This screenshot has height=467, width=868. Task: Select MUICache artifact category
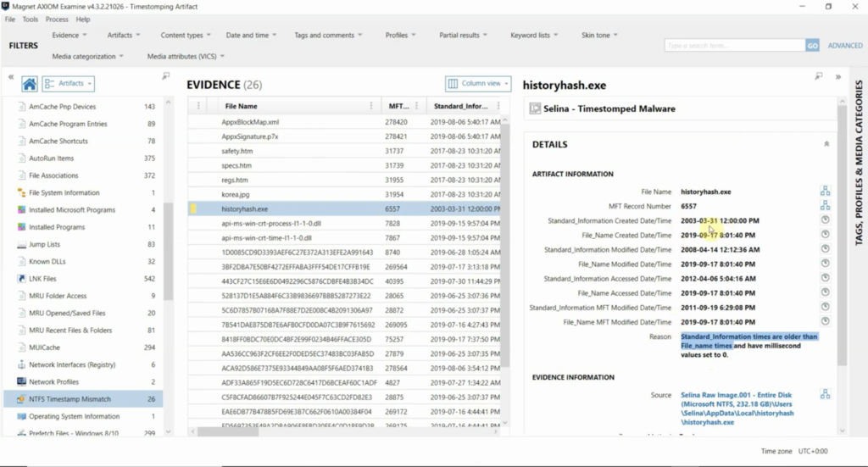(83, 347)
